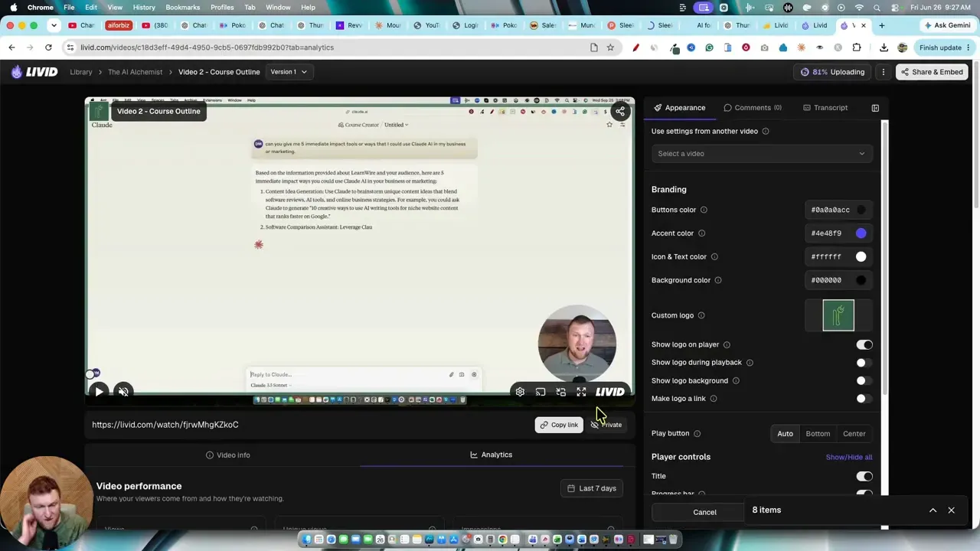Switch to the Transcript tab
The width and height of the screenshot is (980, 551).
point(825,108)
